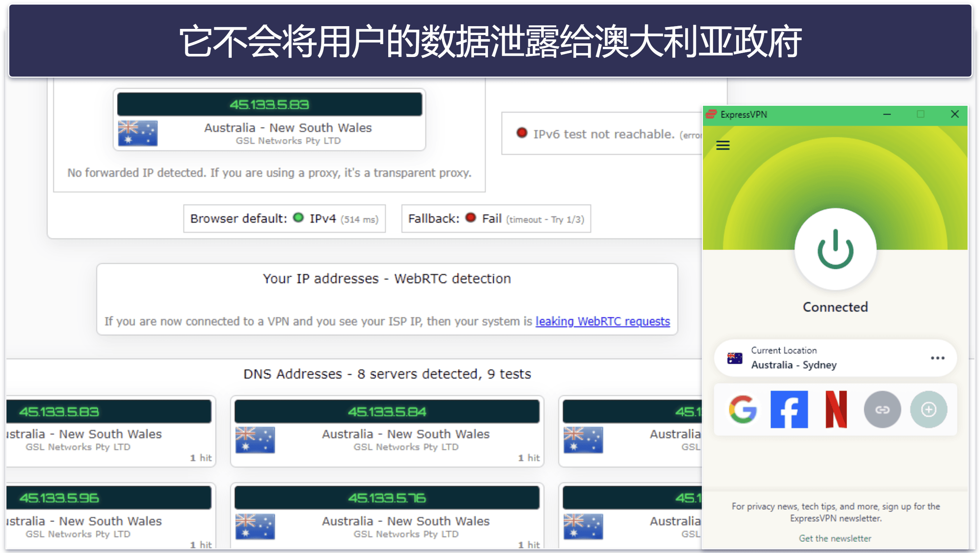Click the Australian flag under top IP address
This screenshot has height=553, width=980.
click(138, 133)
